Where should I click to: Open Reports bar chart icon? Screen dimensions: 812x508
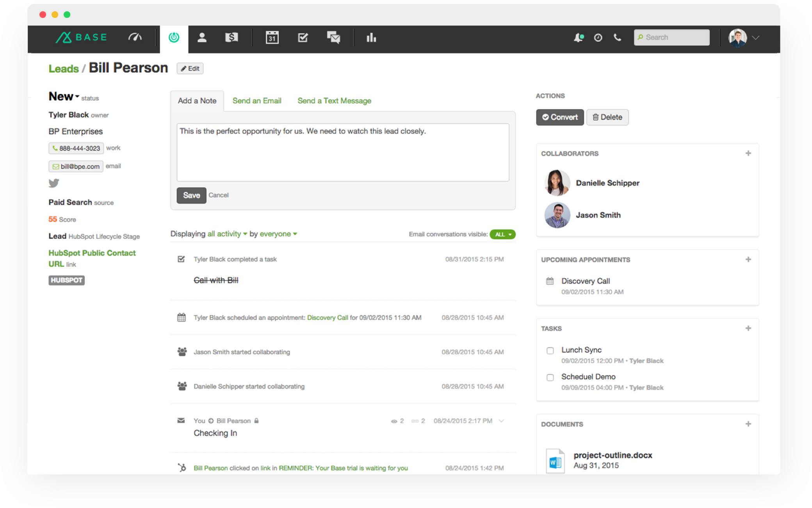[371, 38]
